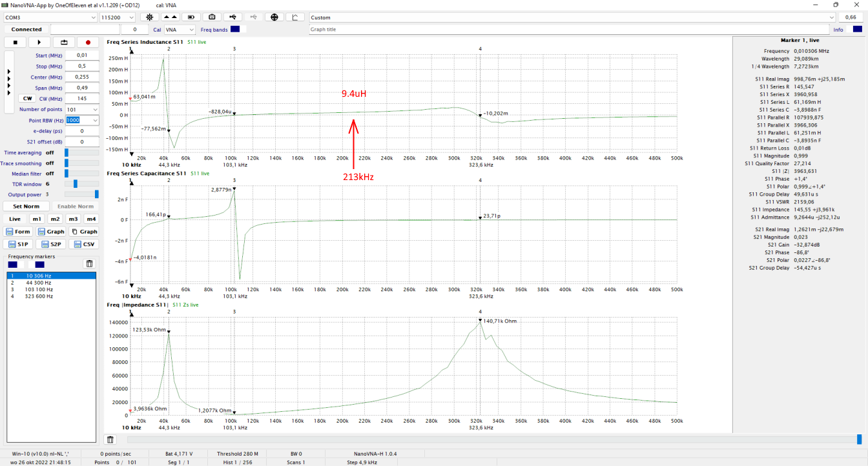This screenshot has width=868, height=466.
Task: Save the form with the Form disk button
Action: coord(18,232)
